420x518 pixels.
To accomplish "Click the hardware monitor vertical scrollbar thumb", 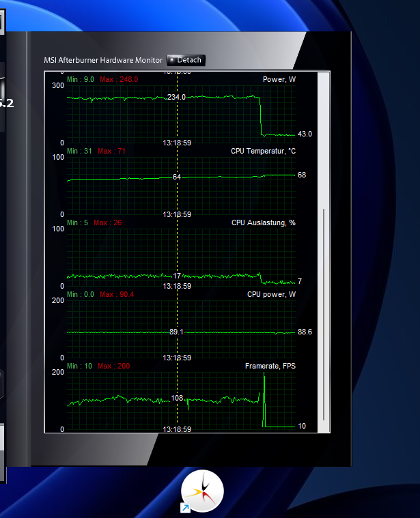I will click(324, 314).
